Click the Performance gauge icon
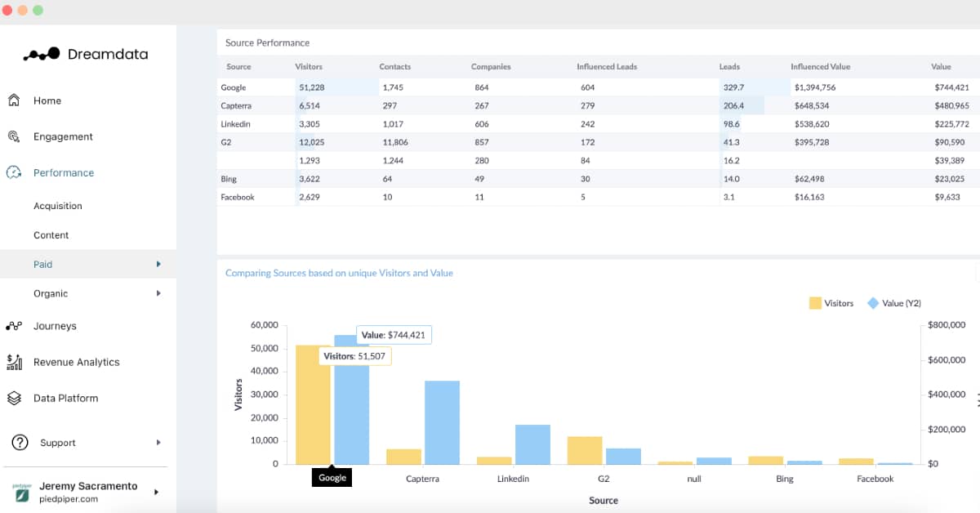This screenshot has height=513, width=980. click(x=13, y=172)
